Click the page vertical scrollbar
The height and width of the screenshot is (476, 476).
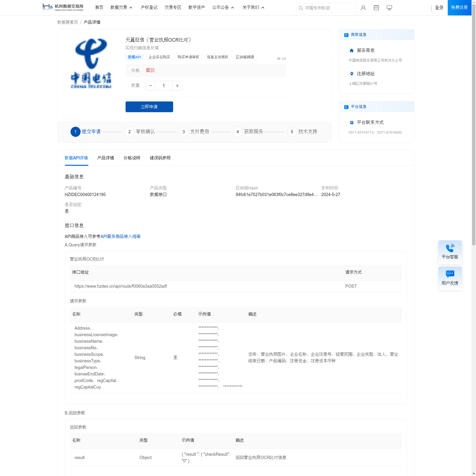pyautogui.click(x=474, y=125)
